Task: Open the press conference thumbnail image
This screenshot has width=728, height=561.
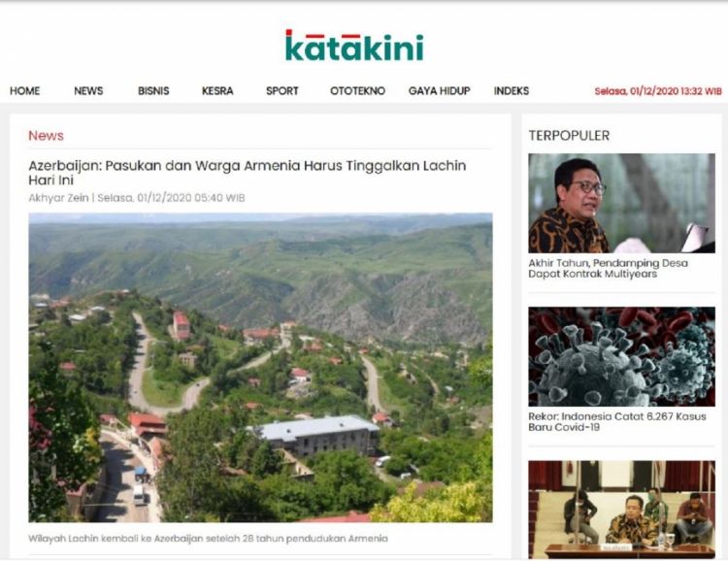Action: click(621, 510)
